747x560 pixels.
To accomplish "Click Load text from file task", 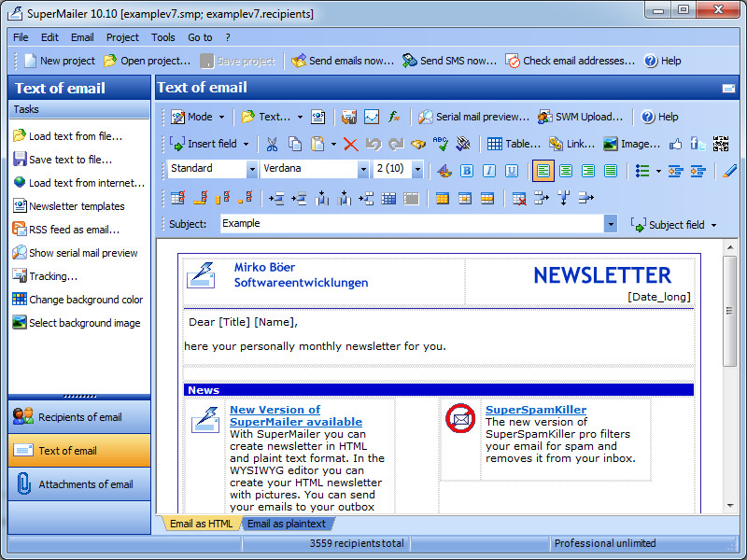I will click(x=67, y=136).
